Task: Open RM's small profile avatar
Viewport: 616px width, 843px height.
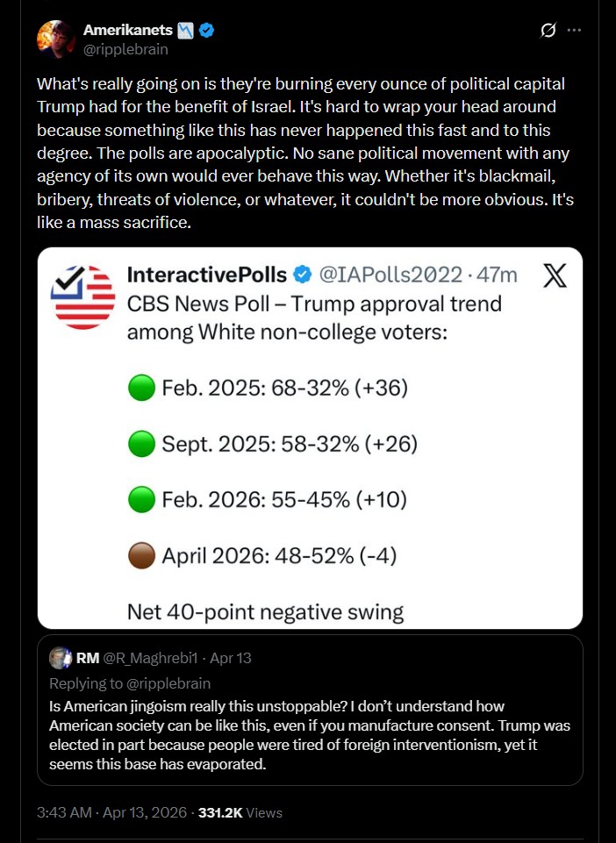Action: 61,658
